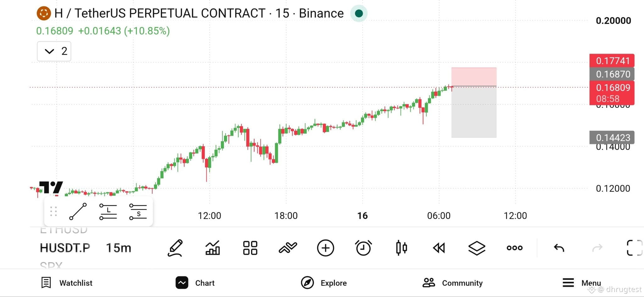Toggle fullscreen chart mode
Viewport: 644px width, 297px height.
point(635,248)
